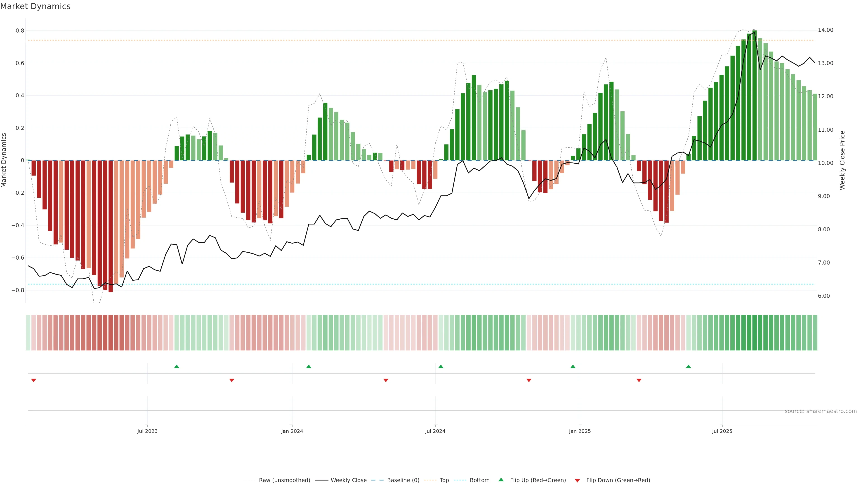This screenshot has height=488, width=868.
Task: Click the Flip Down marker before Jul 2024
Action: 386,380
